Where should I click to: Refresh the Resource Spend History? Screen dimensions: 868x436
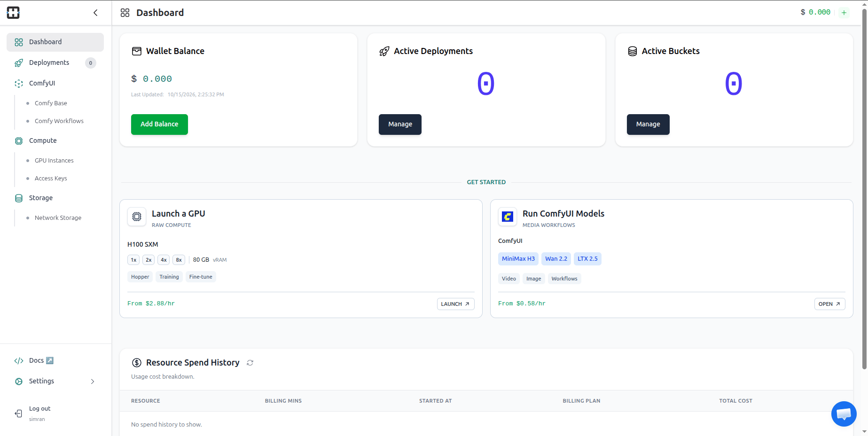coord(250,363)
